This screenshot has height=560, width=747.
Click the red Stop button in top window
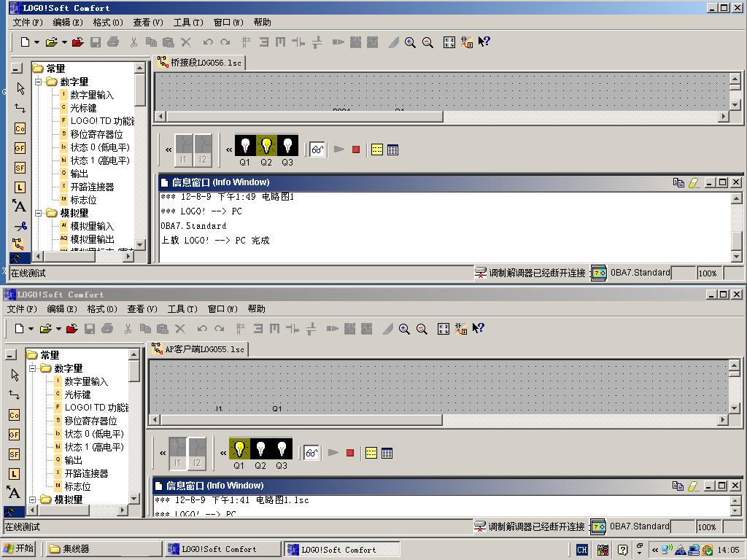356,149
